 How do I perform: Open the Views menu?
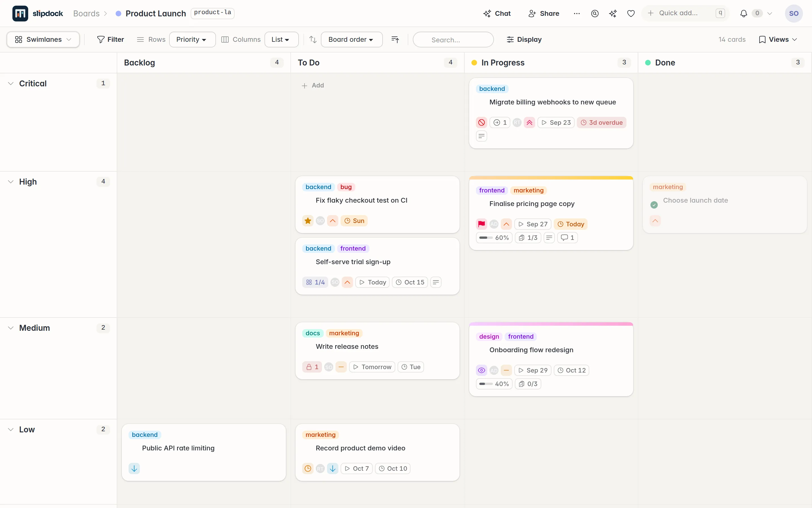778,40
